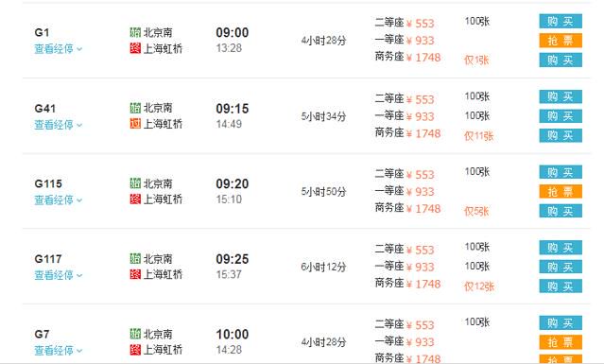Click 抢票 for G7 first-class seat

click(561, 341)
